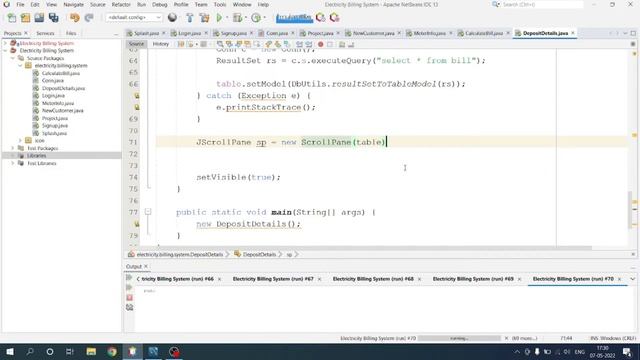Viewport: 640px width, 360px height.
Task: Click the Undo toolbar icon
Action: [74, 18]
